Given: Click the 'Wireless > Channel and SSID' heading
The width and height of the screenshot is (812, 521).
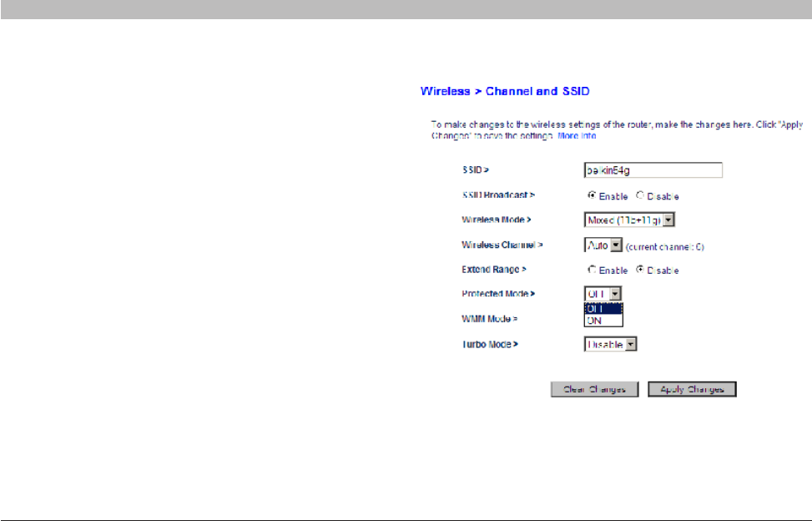Looking at the screenshot, I should (x=505, y=91).
